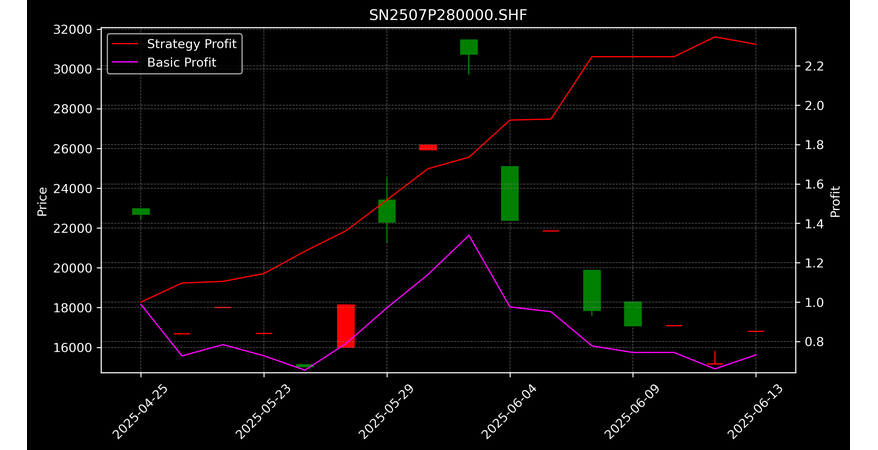Click the small red candlestick near 26000
This screenshot has height=450, width=878.
428,147
